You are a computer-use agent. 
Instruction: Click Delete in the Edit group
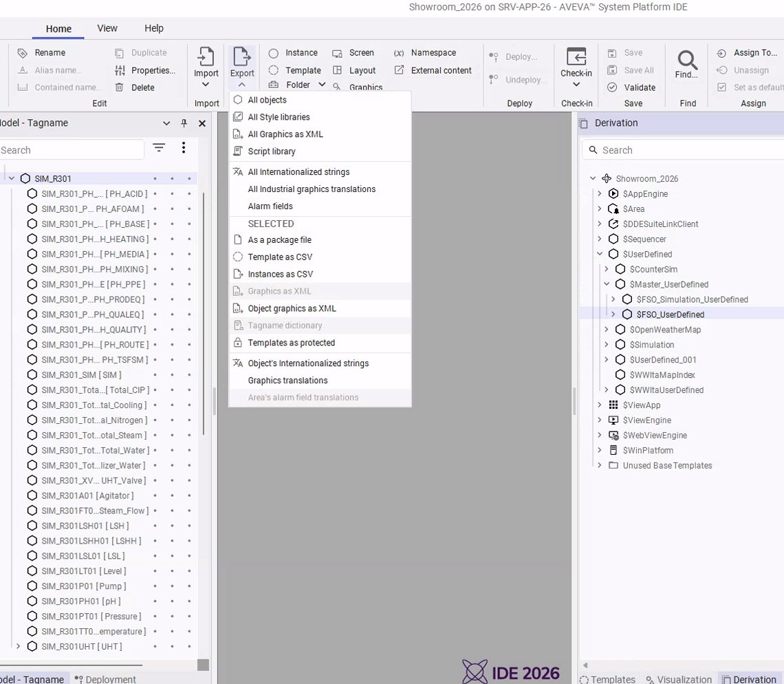coord(135,87)
